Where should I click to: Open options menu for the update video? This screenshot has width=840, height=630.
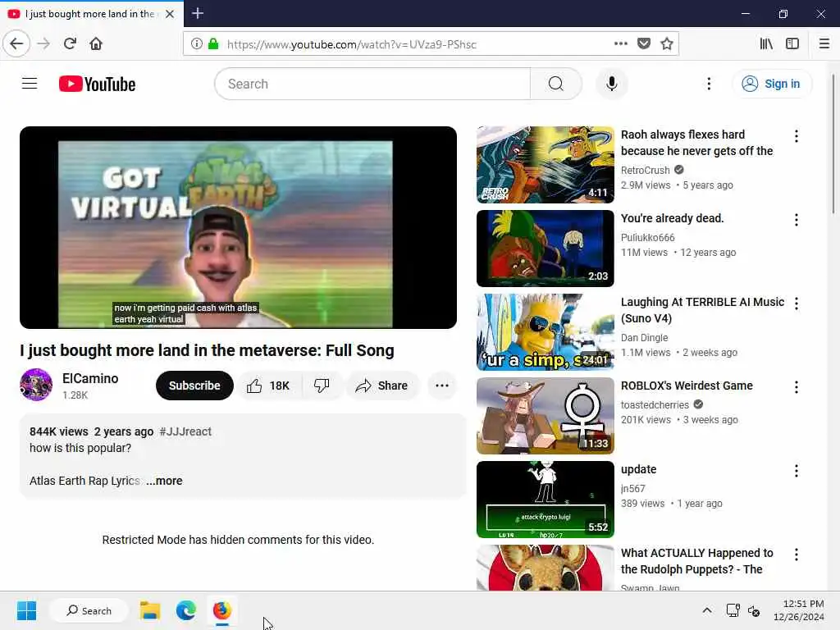796,470
